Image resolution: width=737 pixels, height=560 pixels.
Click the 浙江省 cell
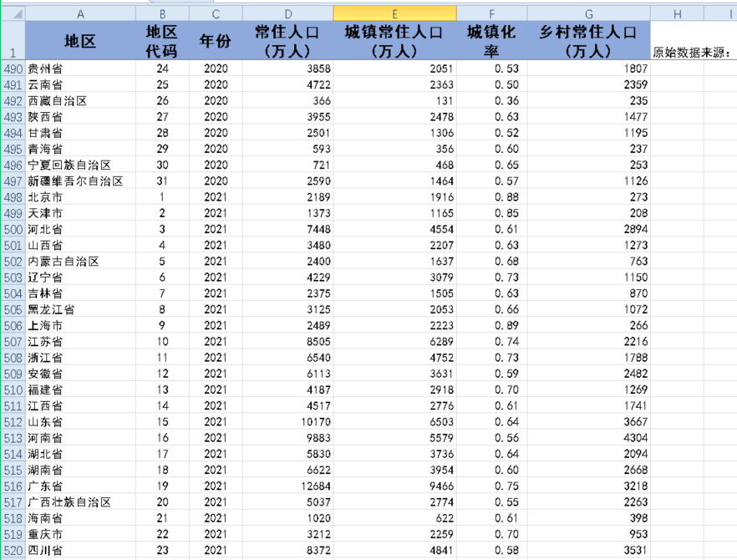[x=80, y=358]
